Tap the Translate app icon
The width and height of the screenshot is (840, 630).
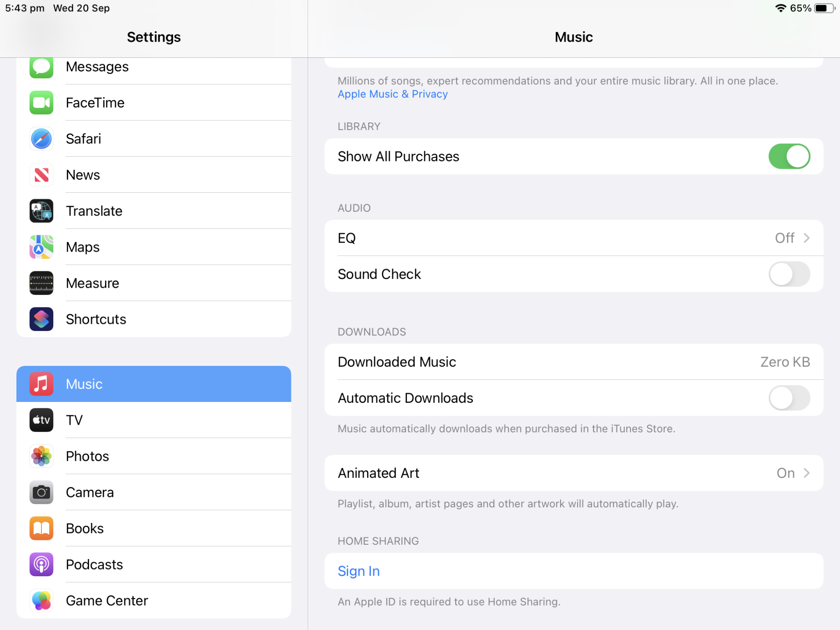tap(41, 211)
